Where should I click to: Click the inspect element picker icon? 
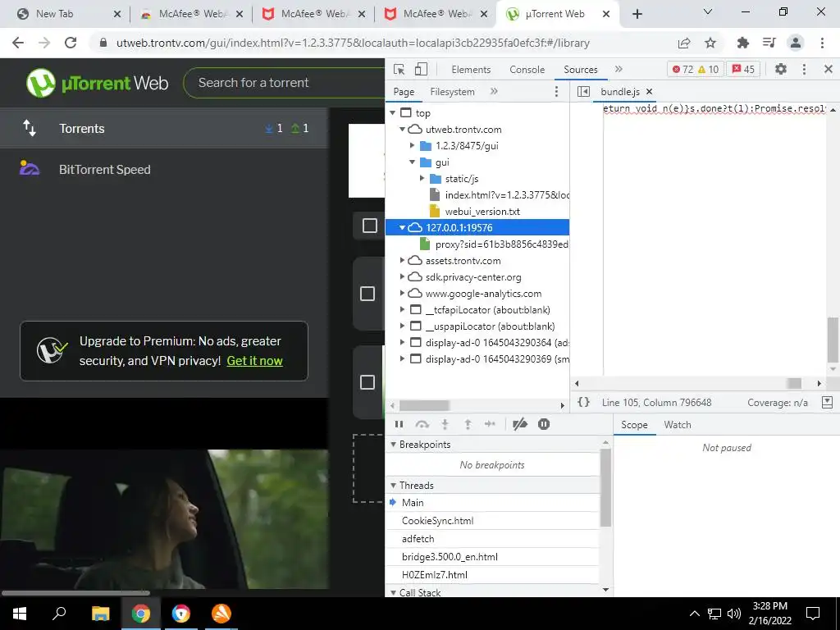click(x=399, y=69)
